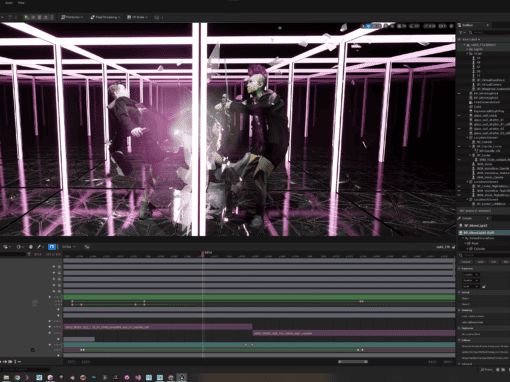The image size is (510, 382).
Task: Expand the Advanced section in Details
Action: (x=460, y=364)
